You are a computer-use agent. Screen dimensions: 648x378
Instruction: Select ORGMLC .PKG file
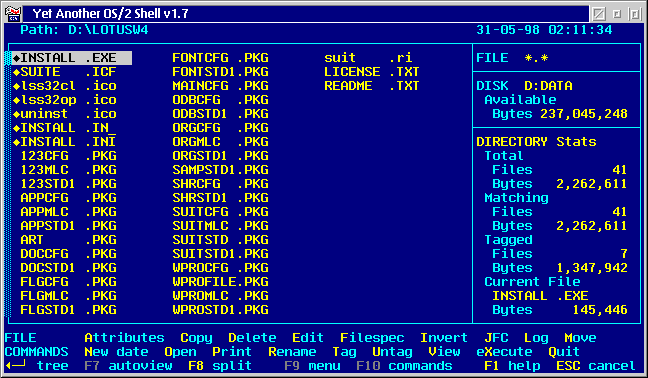pos(220,142)
